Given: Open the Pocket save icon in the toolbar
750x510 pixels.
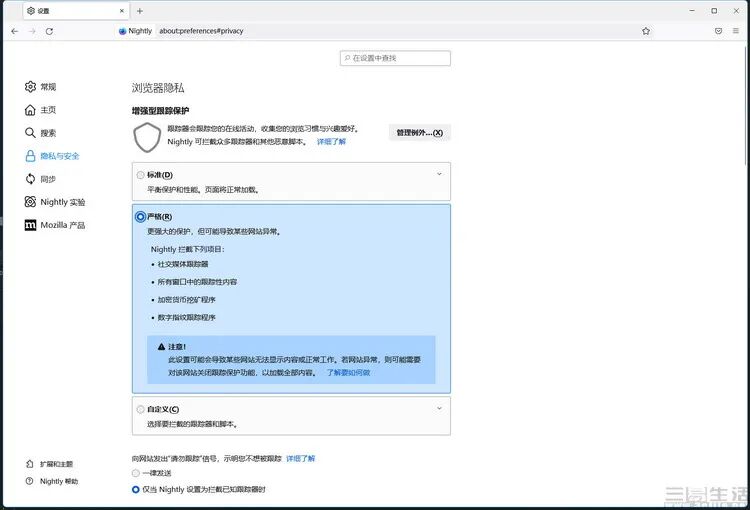Looking at the screenshot, I should 718,31.
